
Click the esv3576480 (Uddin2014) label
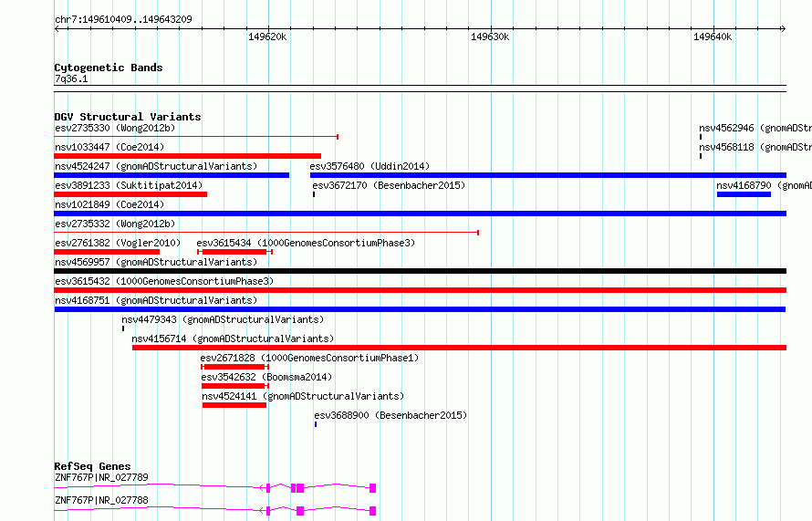click(370, 166)
